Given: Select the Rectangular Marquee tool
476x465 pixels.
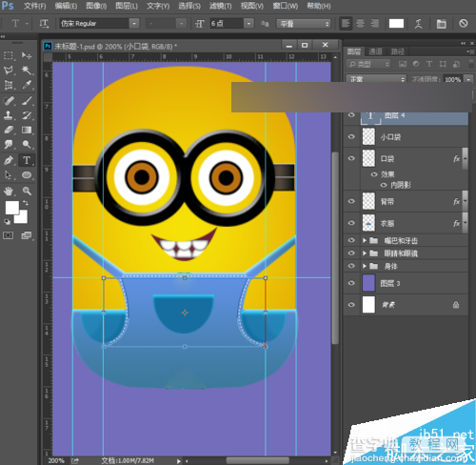Looking at the screenshot, I should tap(9, 55).
